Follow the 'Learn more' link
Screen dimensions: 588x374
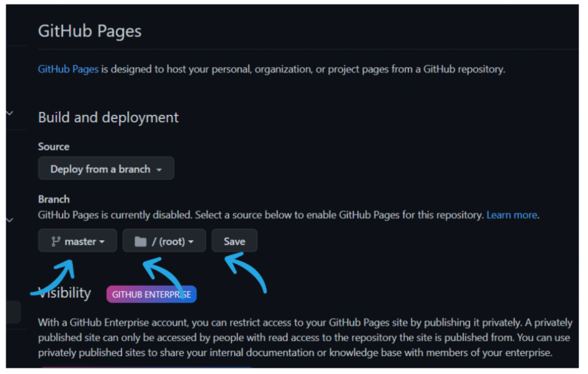click(512, 215)
